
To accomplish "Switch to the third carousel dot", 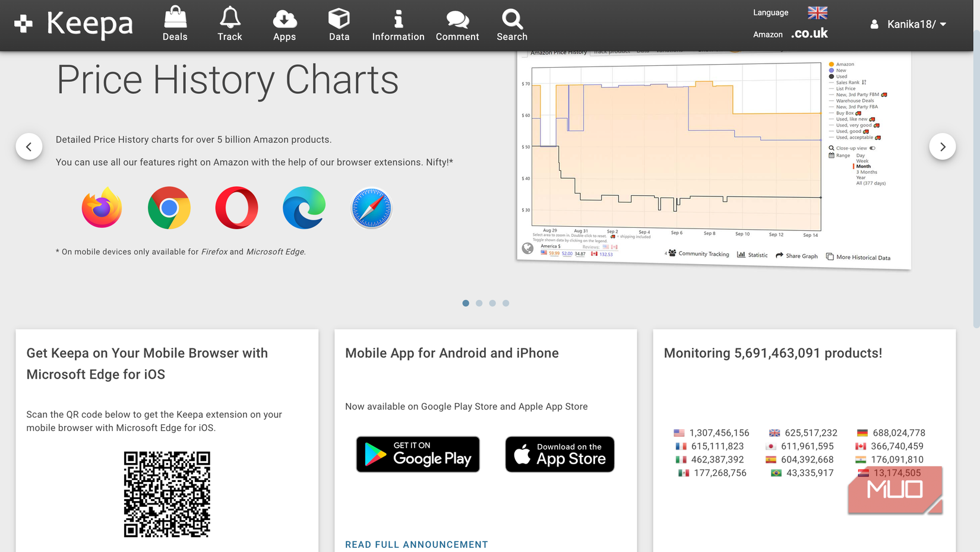I will (492, 303).
